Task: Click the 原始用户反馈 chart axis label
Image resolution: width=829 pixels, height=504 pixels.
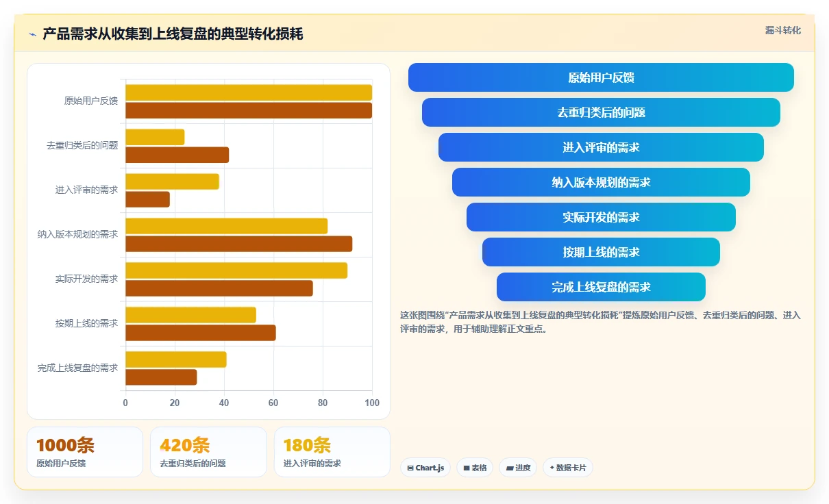Action: point(91,101)
